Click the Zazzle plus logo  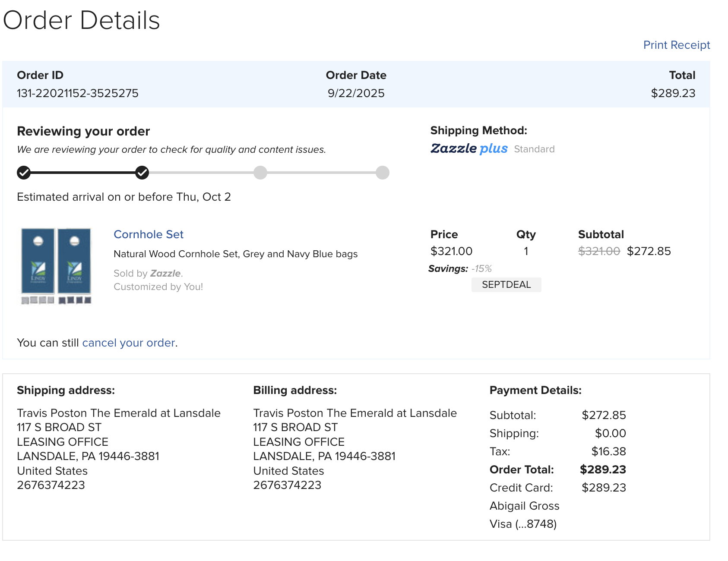coord(469,148)
